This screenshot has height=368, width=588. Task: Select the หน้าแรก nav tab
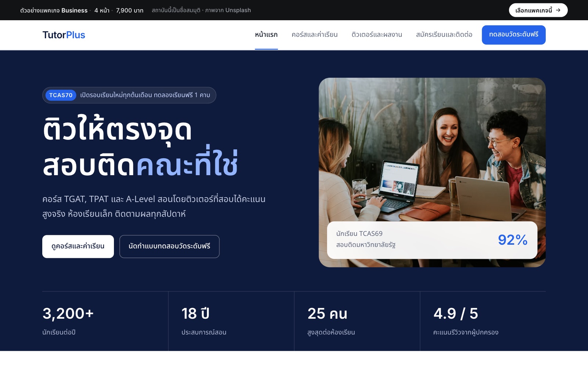[266, 35]
